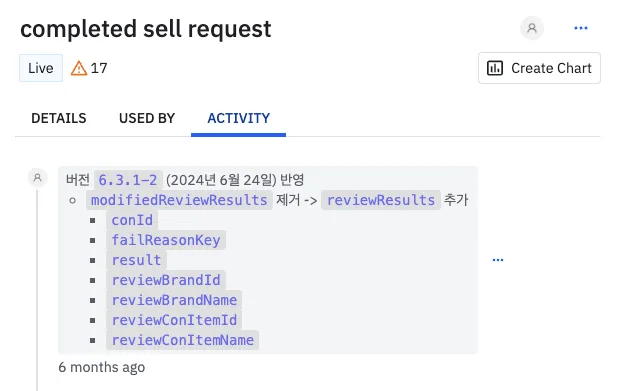
Task: Click the reviewConItemName property tag
Action: point(183,340)
